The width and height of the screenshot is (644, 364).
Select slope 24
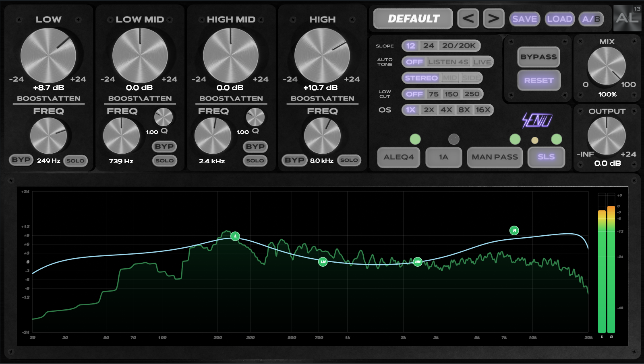click(429, 46)
